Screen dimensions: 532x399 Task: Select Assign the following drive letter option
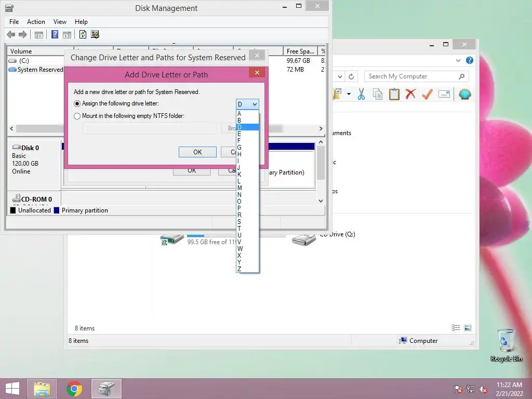pyautogui.click(x=77, y=103)
